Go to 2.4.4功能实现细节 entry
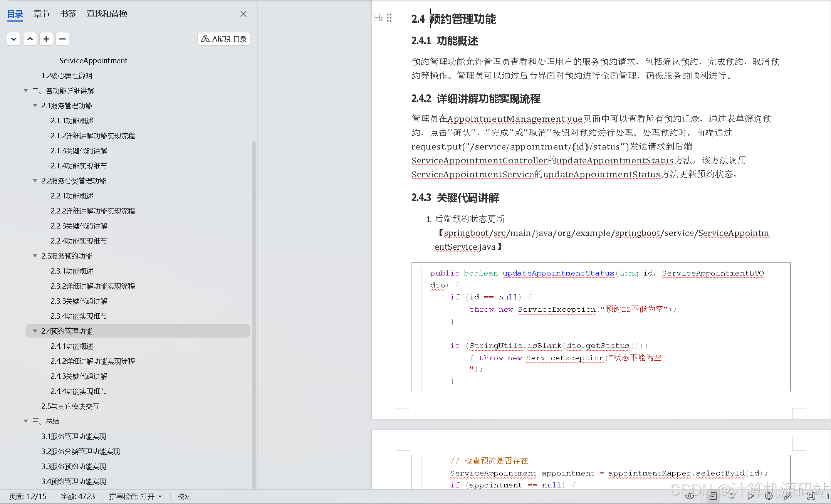The width and height of the screenshot is (831, 504). click(79, 391)
